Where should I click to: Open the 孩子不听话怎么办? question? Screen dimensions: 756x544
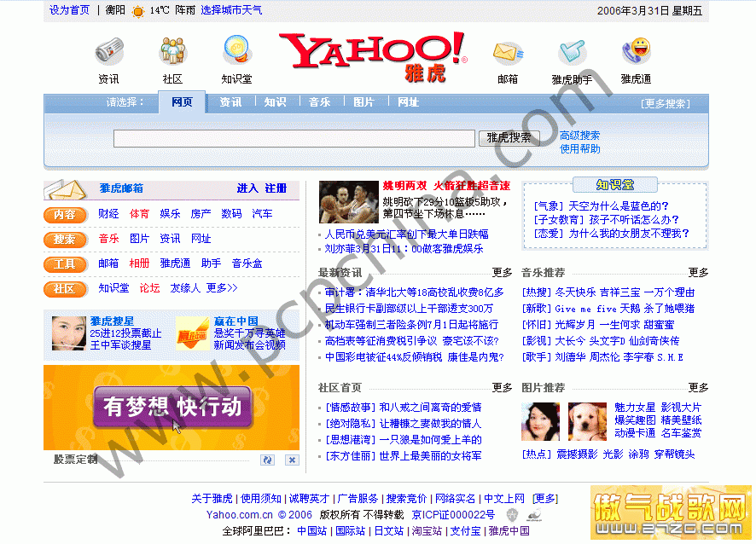633,220
